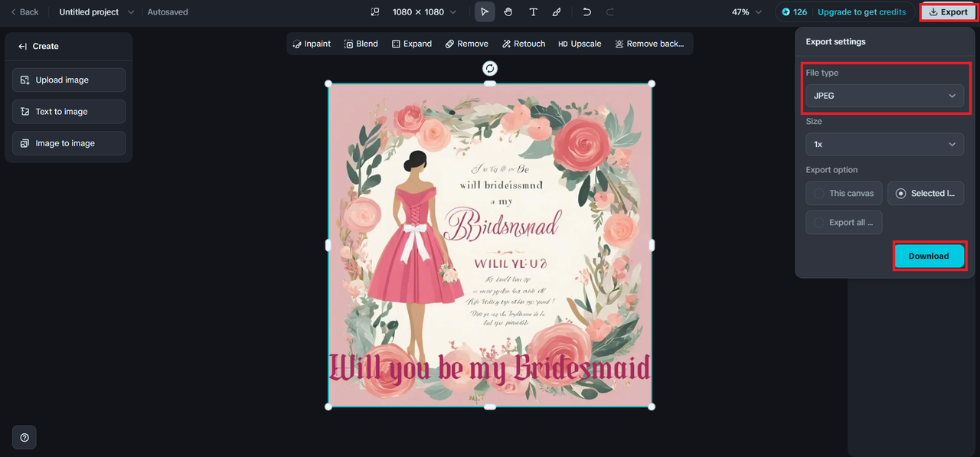
Task: Choose the Blend tool
Action: (361, 44)
